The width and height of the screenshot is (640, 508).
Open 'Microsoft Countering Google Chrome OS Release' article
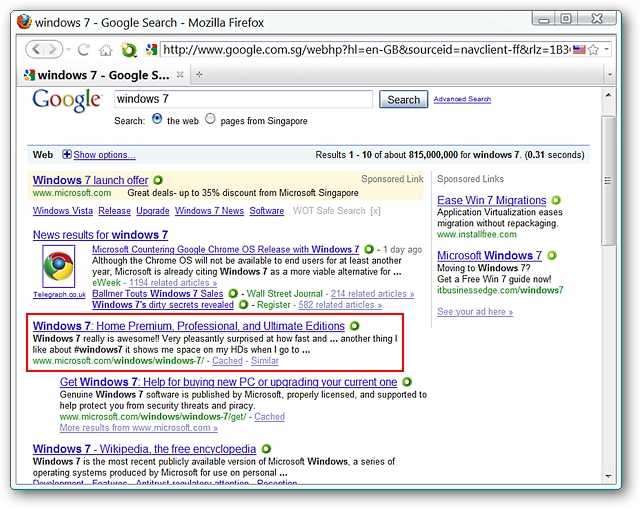click(x=225, y=249)
